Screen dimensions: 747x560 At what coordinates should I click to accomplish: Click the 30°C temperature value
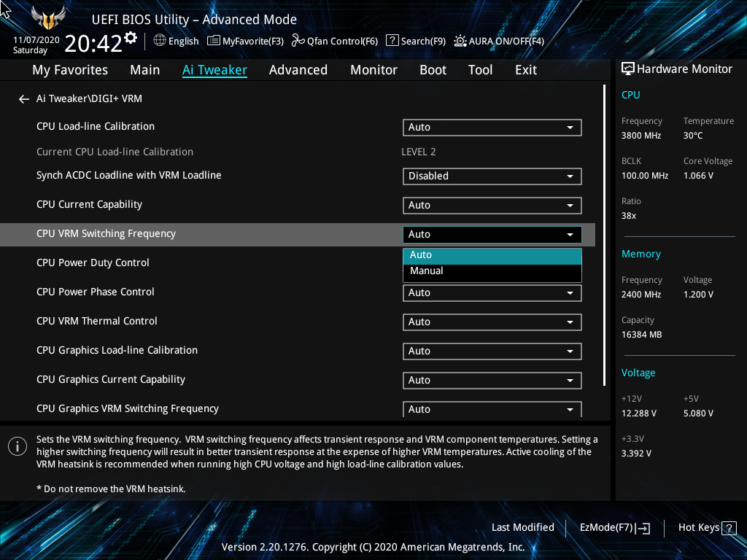tap(693, 136)
